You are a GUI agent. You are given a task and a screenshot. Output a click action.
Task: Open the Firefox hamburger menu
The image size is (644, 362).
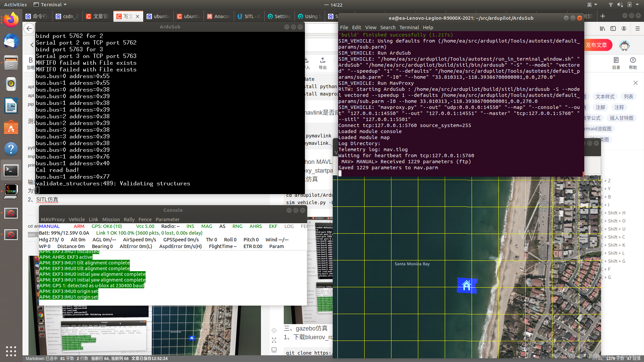pyautogui.click(x=637, y=29)
